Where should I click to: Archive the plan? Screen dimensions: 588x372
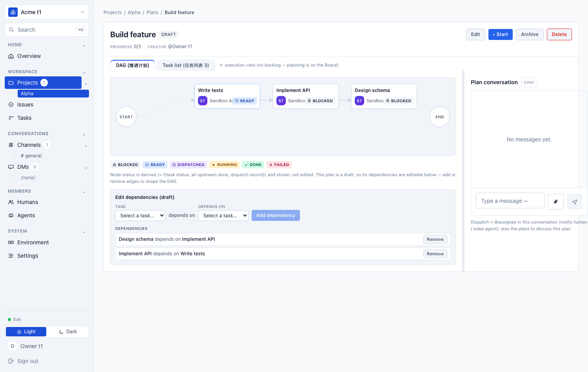(x=530, y=34)
